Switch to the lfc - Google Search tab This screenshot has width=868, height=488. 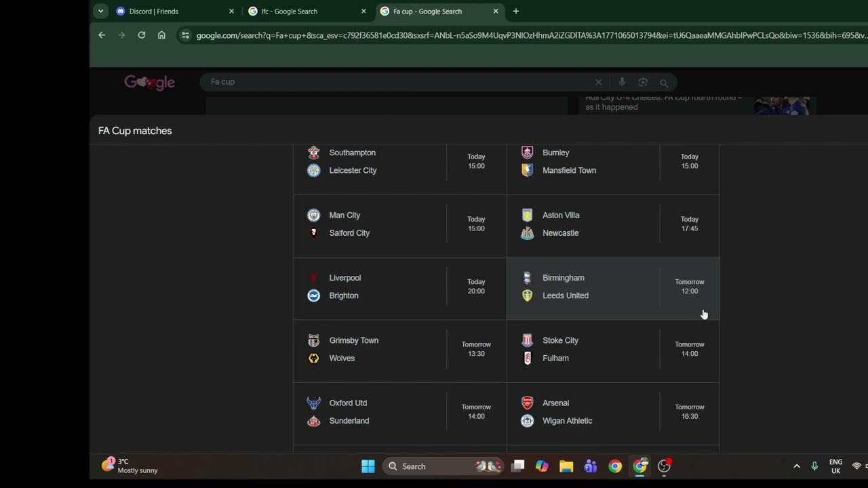click(x=307, y=11)
